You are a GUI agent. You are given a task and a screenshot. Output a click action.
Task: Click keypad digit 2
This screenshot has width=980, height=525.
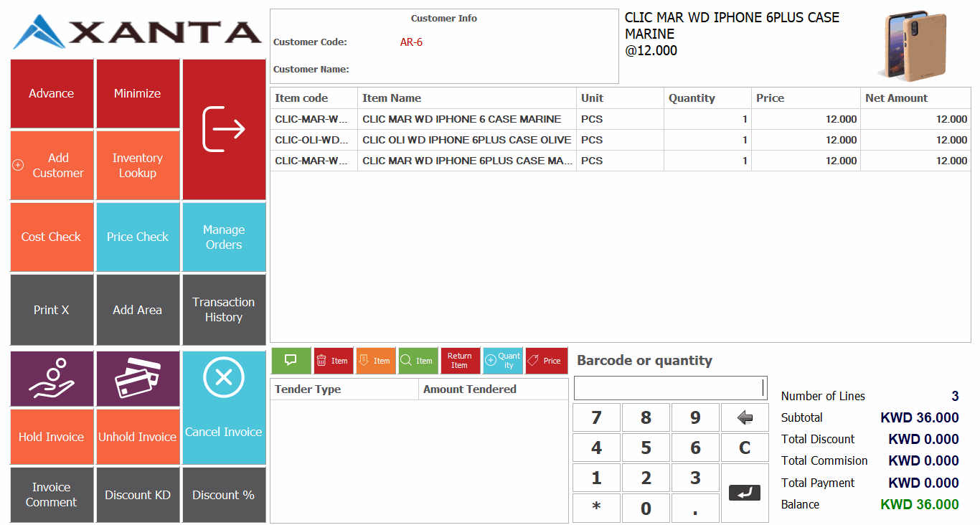coord(646,478)
